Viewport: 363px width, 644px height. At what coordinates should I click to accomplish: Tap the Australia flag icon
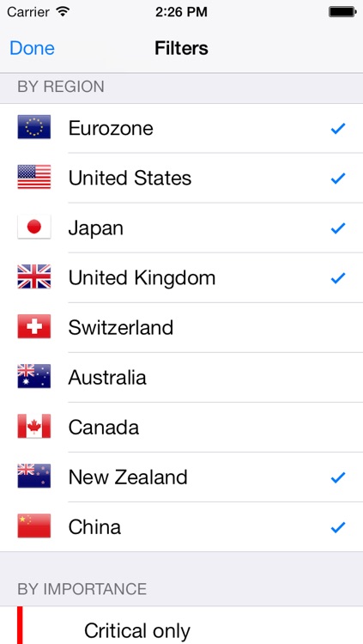tap(34, 376)
